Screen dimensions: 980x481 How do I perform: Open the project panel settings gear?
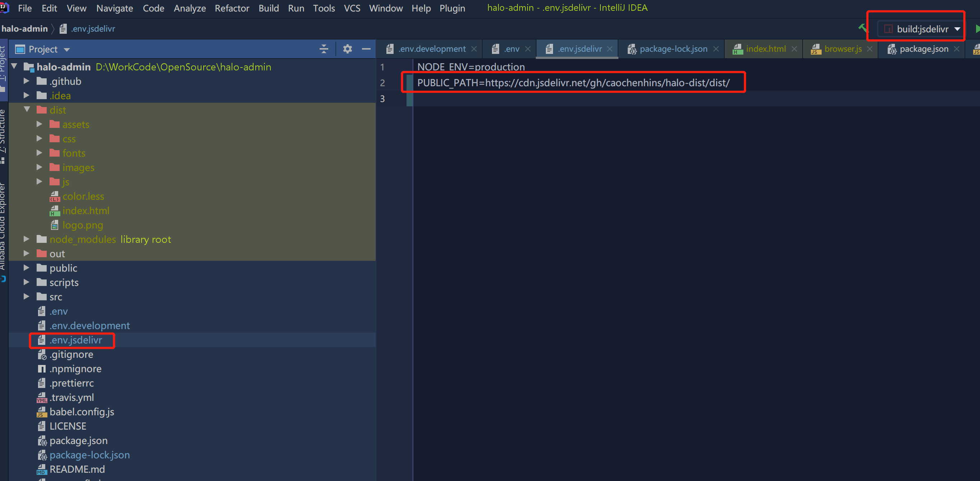347,49
